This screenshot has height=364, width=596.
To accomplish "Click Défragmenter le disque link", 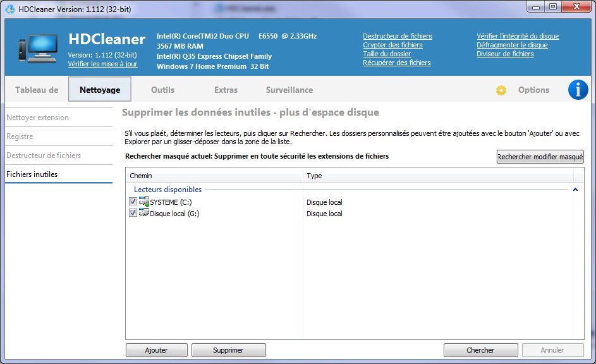I will [x=512, y=45].
